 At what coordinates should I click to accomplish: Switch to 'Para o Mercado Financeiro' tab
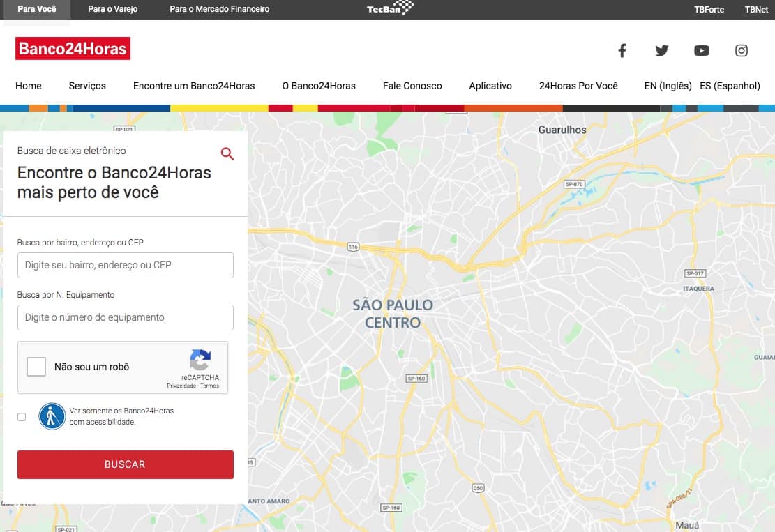click(x=220, y=9)
